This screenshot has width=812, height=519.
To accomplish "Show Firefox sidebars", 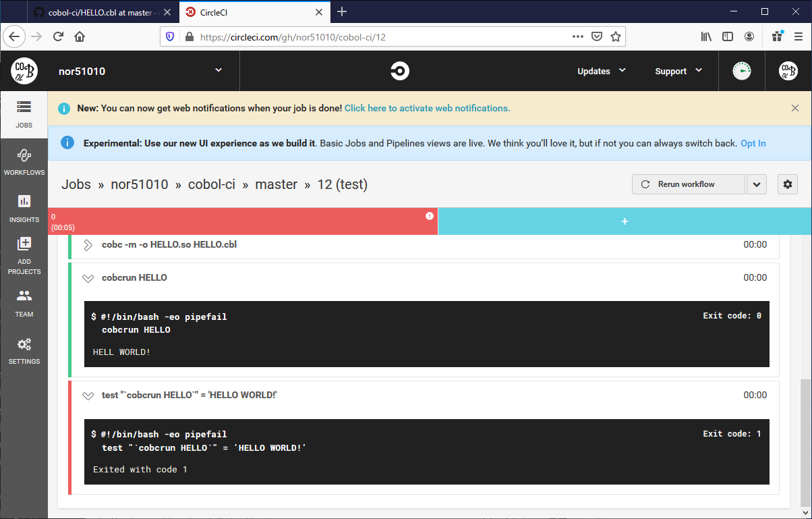I will [x=728, y=37].
